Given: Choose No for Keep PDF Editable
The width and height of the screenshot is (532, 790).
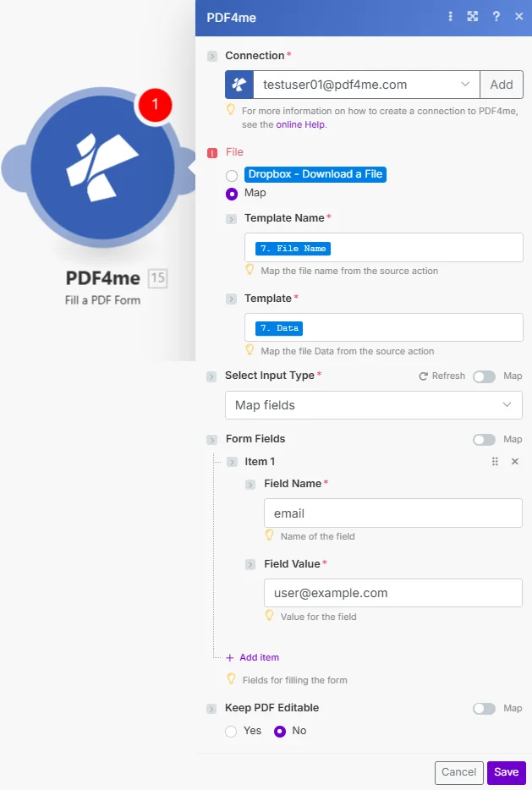Looking at the screenshot, I should 280,732.
